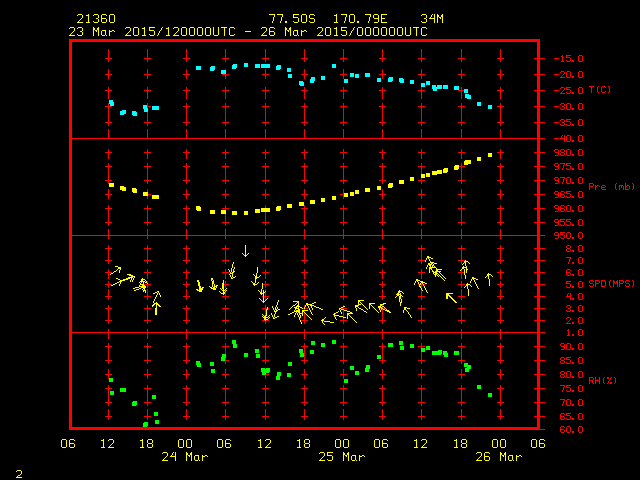640x480 pixels.
Task: Click the 00 hour label above 26 Mar
Action: click(x=499, y=443)
